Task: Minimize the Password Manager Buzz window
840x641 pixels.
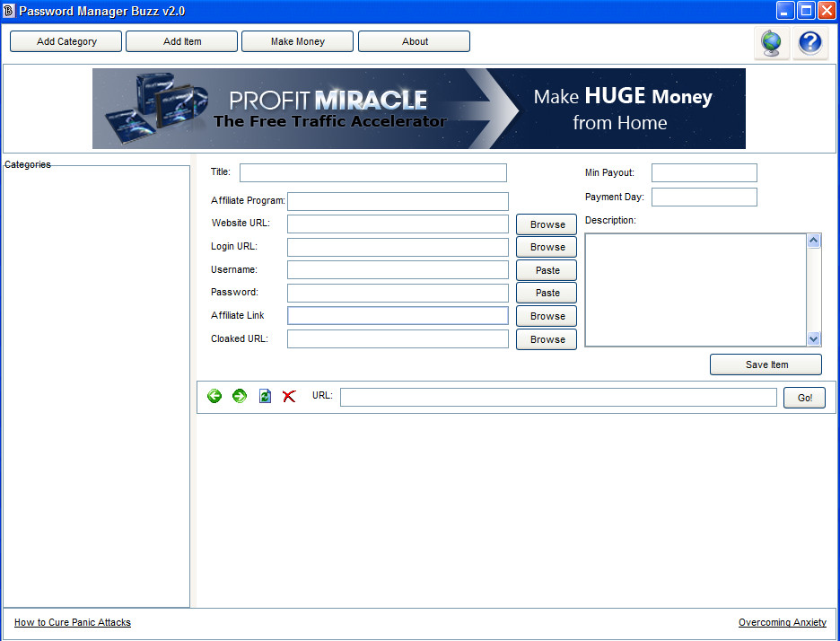Action: click(785, 11)
